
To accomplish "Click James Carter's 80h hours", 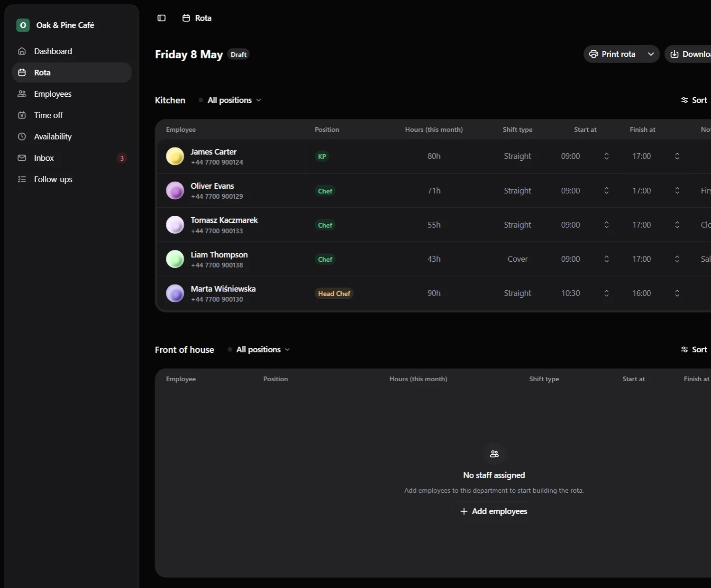I will [x=434, y=156].
